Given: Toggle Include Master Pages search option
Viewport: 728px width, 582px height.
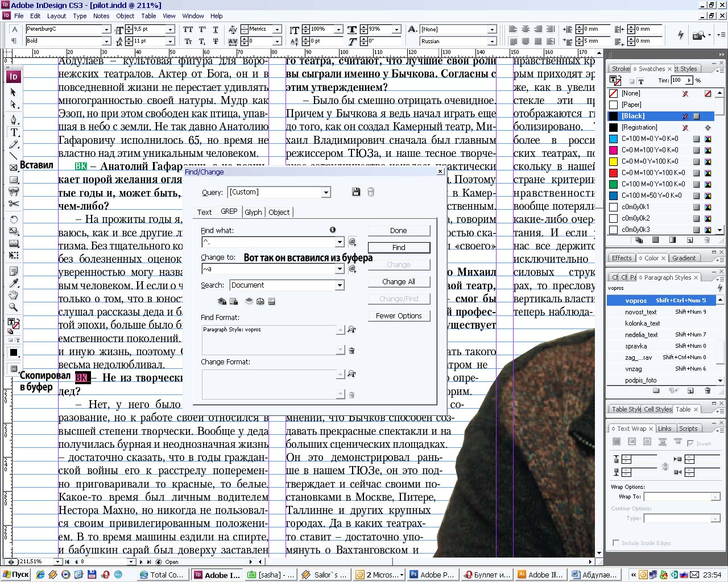Looking at the screenshot, I should [260, 301].
